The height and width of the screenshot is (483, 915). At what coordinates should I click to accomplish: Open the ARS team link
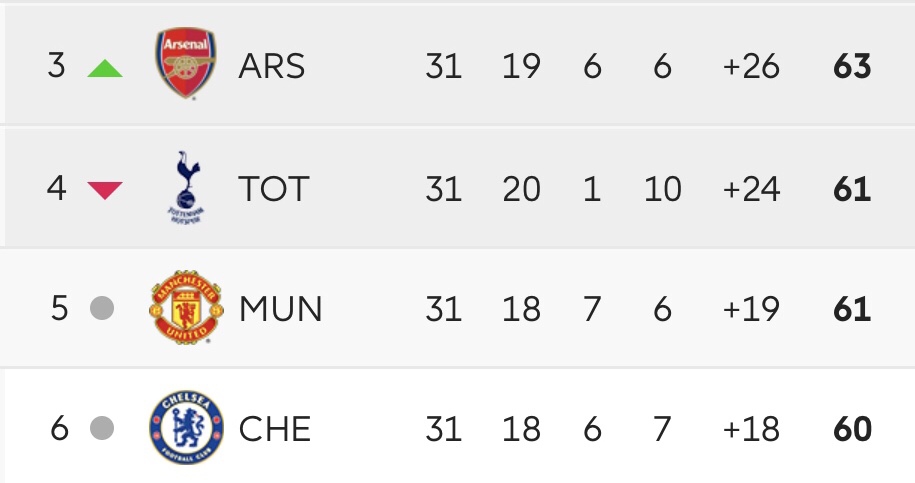pyautogui.click(x=271, y=66)
